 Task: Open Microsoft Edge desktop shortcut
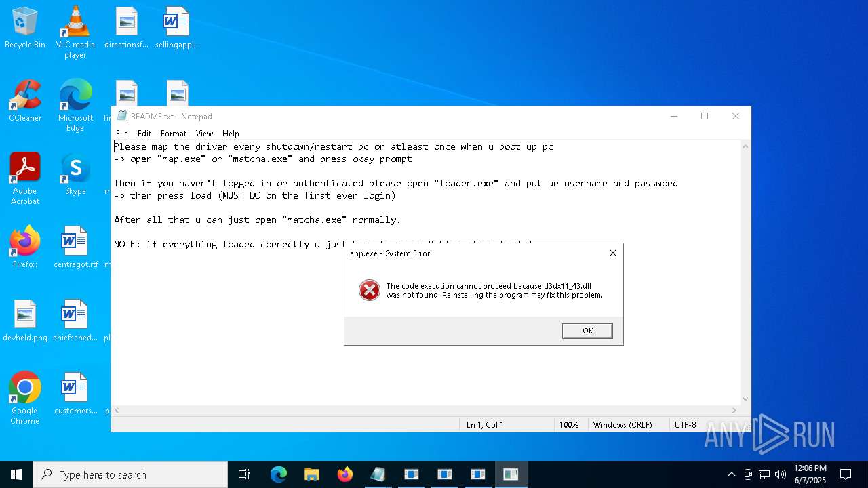[75, 105]
